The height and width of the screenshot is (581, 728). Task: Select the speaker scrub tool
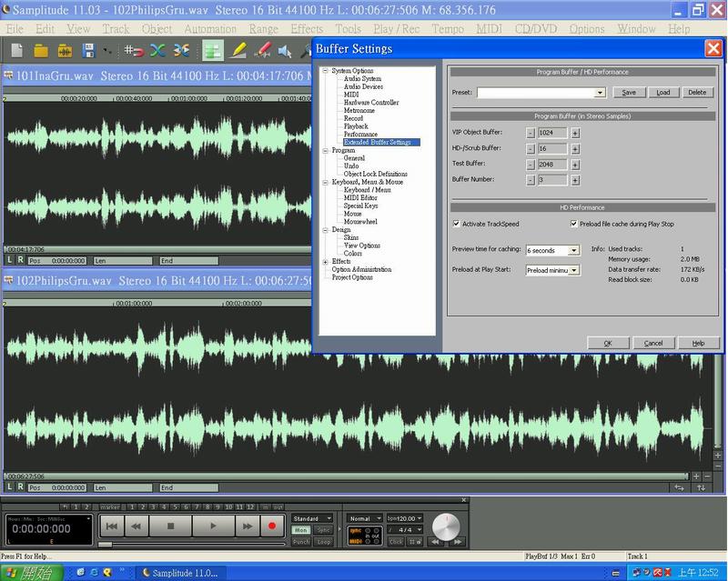pyautogui.click(x=285, y=51)
